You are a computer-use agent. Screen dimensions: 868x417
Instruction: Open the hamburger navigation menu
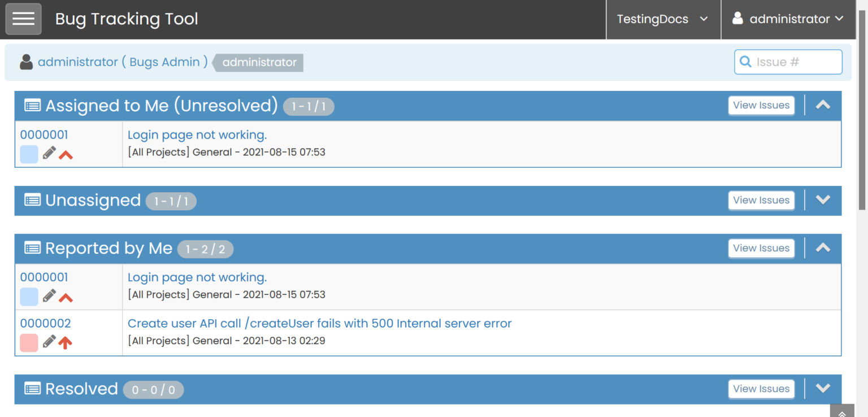click(23, 19)
